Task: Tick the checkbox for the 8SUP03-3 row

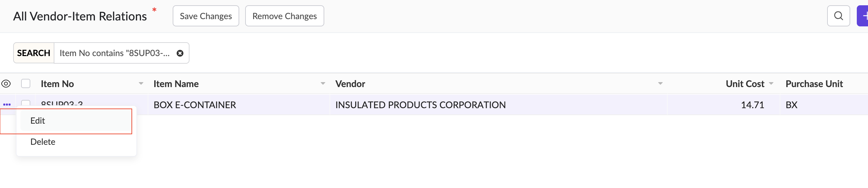Action: pyautogui.click(x=26, y=103)
